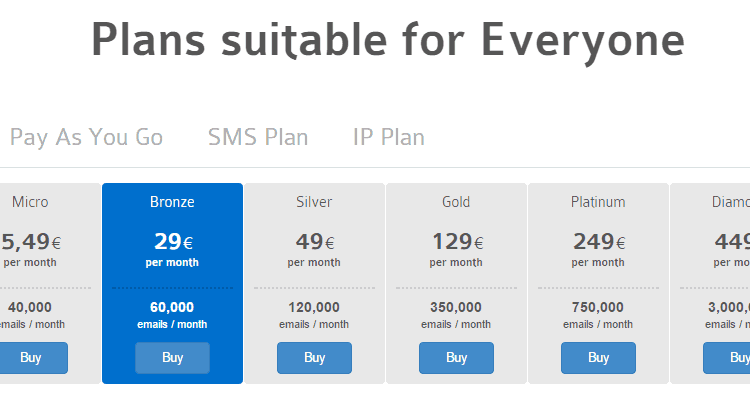750x396 pixels.
Task: Buy the Platinum plan
Action: coord(598,358)
